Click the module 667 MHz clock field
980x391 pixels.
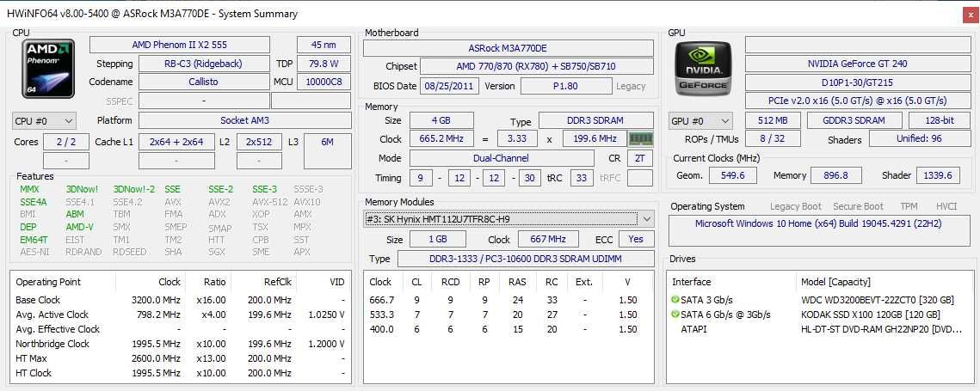click(x=547, y=239)
